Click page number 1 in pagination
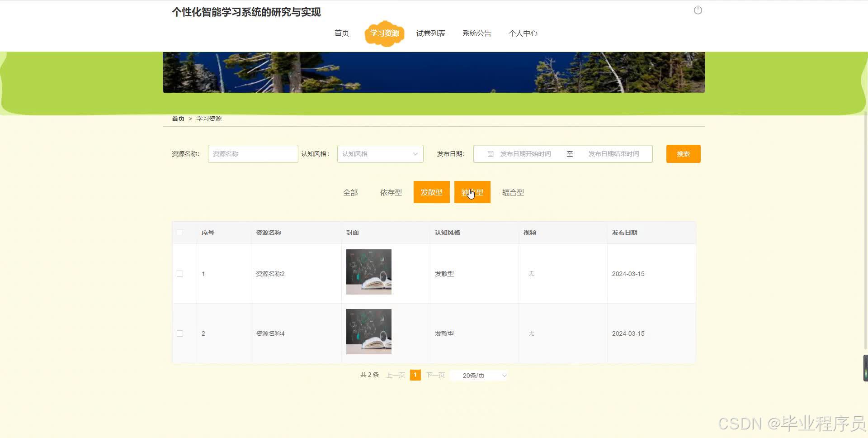The image size is (868, 438). point(415,375)
